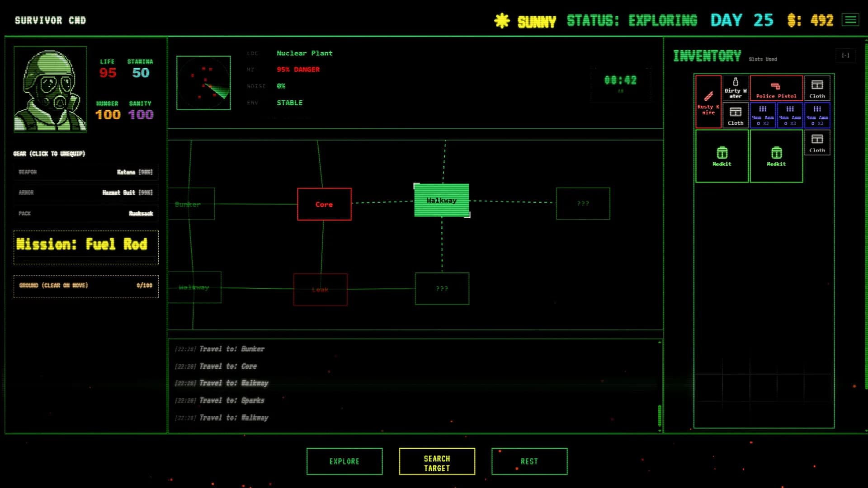Travel to the Core map node
868x488 pixels.
tap(324, 204)
